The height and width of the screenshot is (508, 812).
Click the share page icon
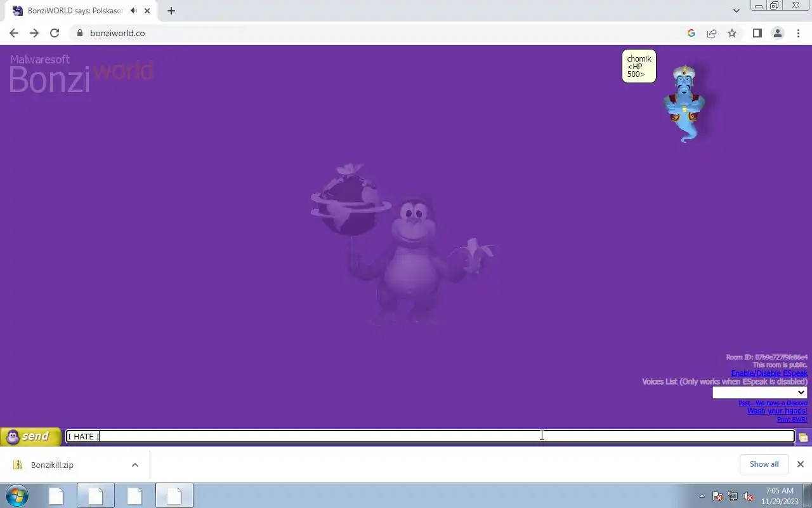click(x=712, y=33)
